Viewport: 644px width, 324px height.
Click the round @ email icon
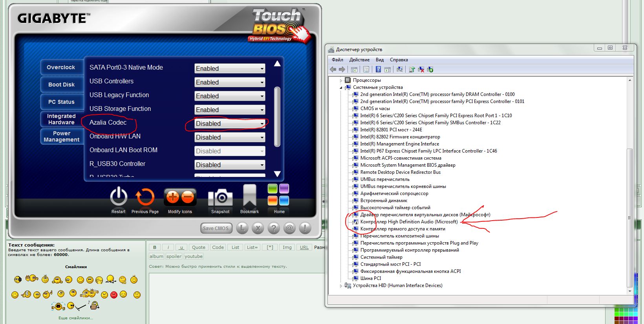(x=289, y=228)
